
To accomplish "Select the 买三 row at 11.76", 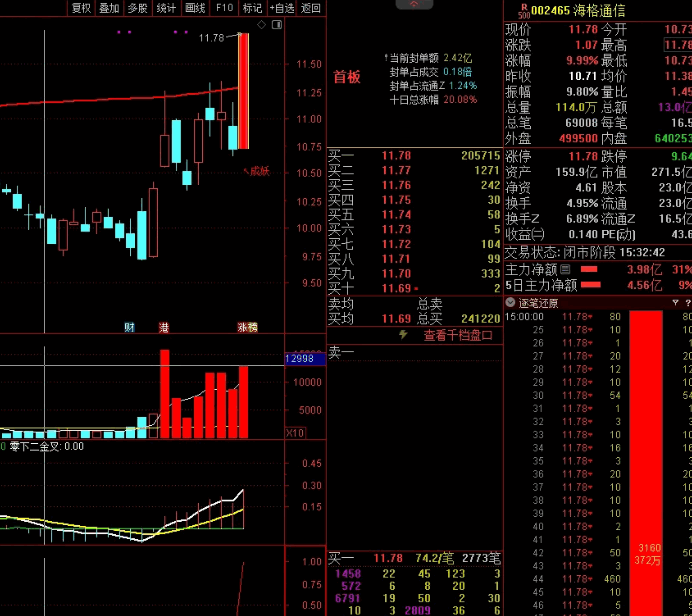I will (414, 185).
